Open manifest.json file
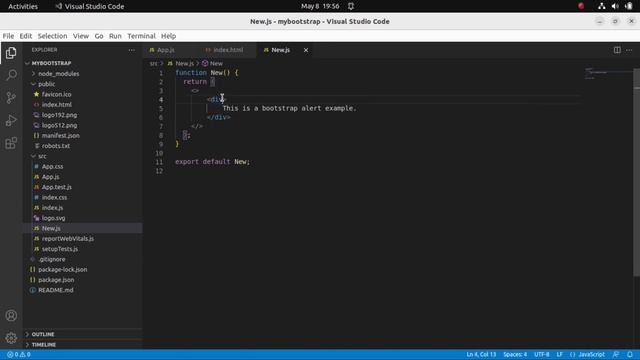The width and height of the screenshot is (640, 360). pyautogui.click(x=60, y=136)
